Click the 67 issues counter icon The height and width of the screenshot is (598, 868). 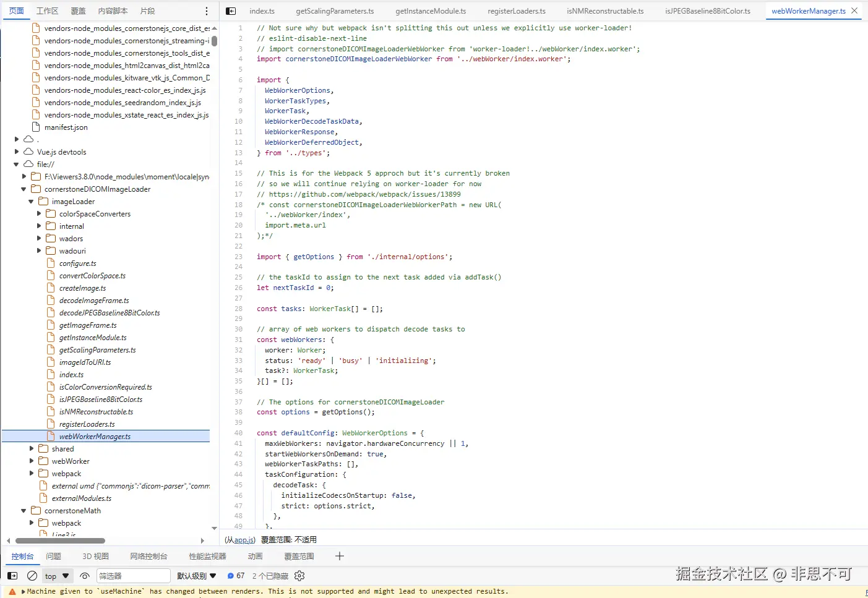point(236,576)
